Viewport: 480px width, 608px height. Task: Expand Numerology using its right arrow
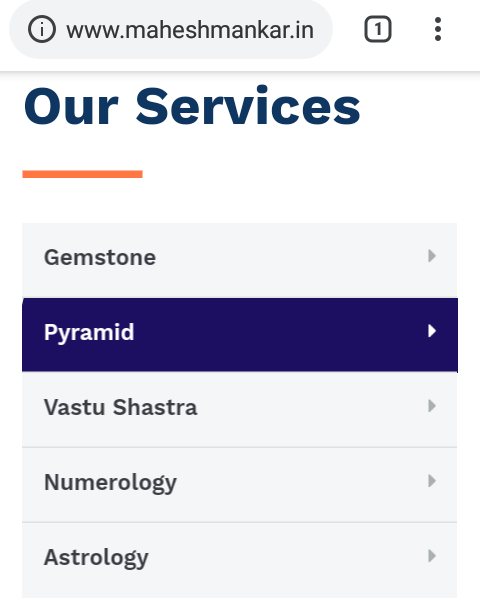coord(432,481)
